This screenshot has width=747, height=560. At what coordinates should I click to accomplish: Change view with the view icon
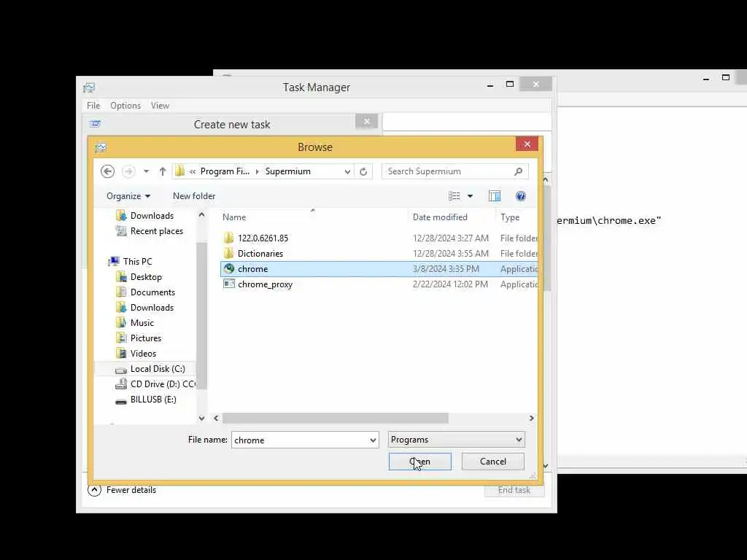(454, 196)
